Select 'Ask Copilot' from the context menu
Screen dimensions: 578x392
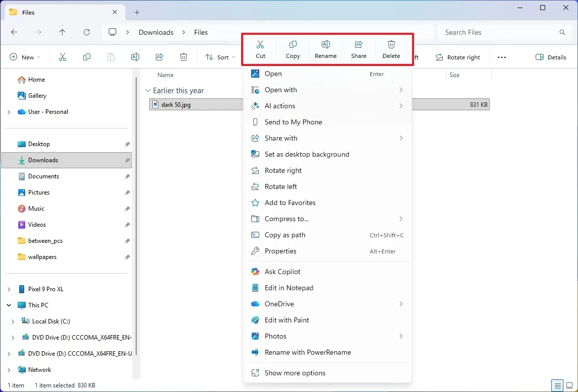(282, 272)
